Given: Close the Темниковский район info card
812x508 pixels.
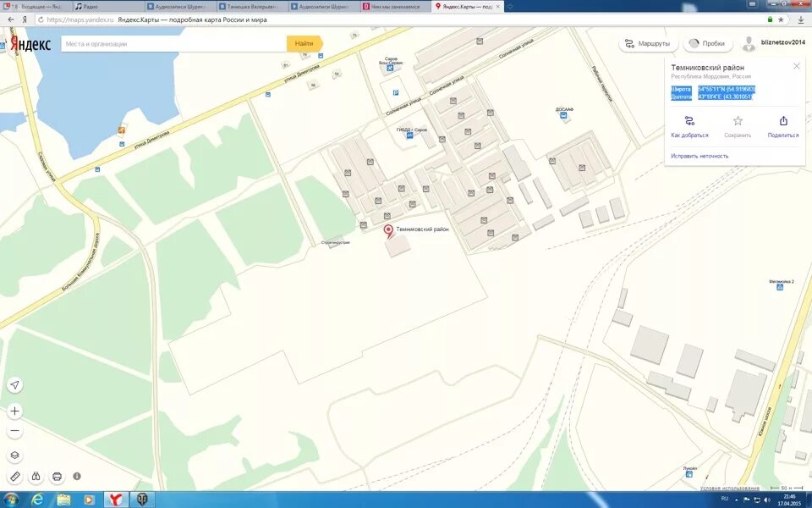Looking at the screenshot, I should tap(797, 66).
